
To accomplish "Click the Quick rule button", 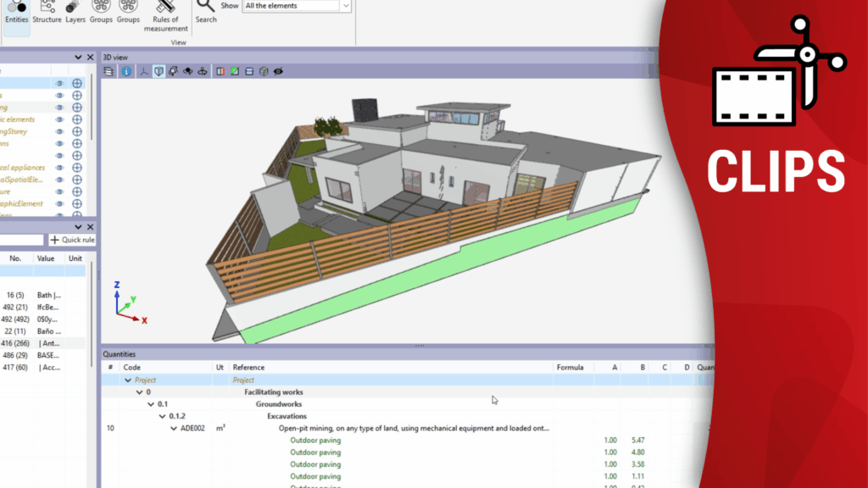I will click(x=72, y=240).
